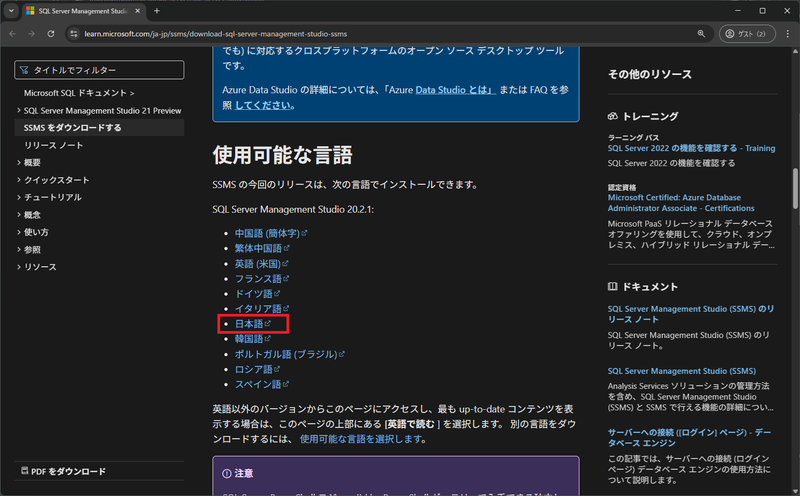Open the tab search dropdown arrow
The height and width of the screenshot is (496, 800).
coord(11,10)
